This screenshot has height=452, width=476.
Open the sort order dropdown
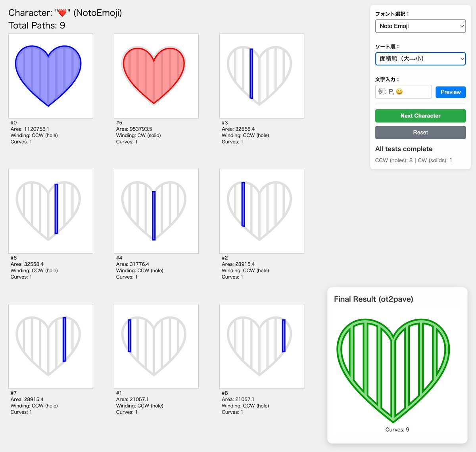coord(420,59)
